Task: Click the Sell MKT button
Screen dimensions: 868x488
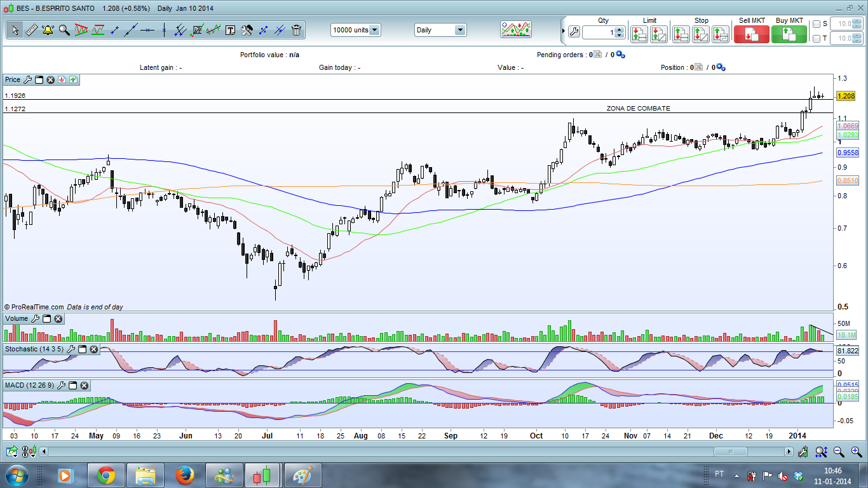Action: [751, 34]
